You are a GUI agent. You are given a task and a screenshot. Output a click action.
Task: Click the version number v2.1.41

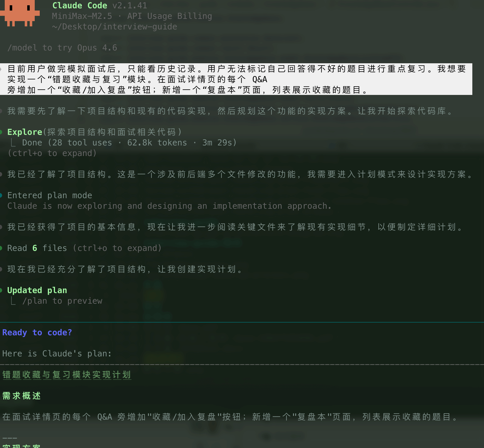[x=130, y=6]
